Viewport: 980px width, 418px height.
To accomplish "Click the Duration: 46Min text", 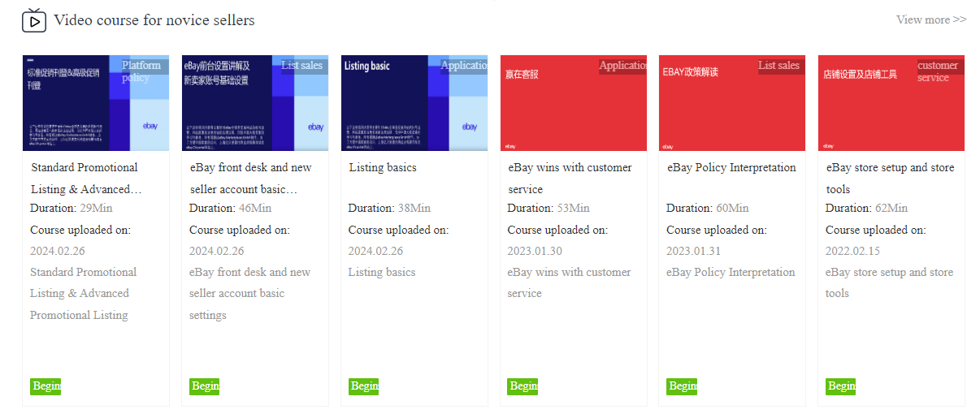I will point(231,209).
